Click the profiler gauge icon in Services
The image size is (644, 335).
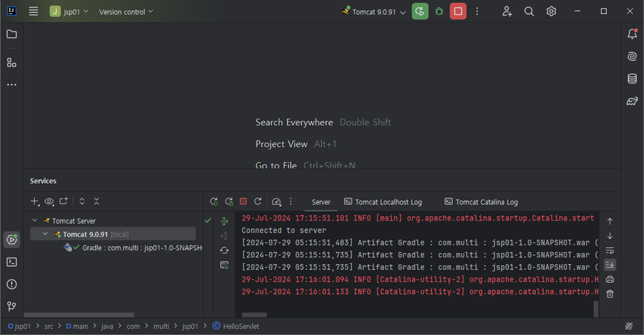276,202
